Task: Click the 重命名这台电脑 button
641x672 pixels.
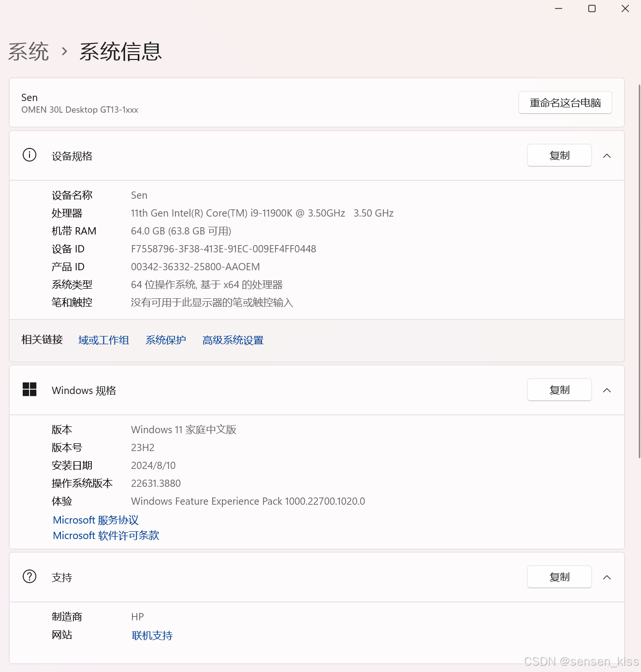Action: [565, 102]
